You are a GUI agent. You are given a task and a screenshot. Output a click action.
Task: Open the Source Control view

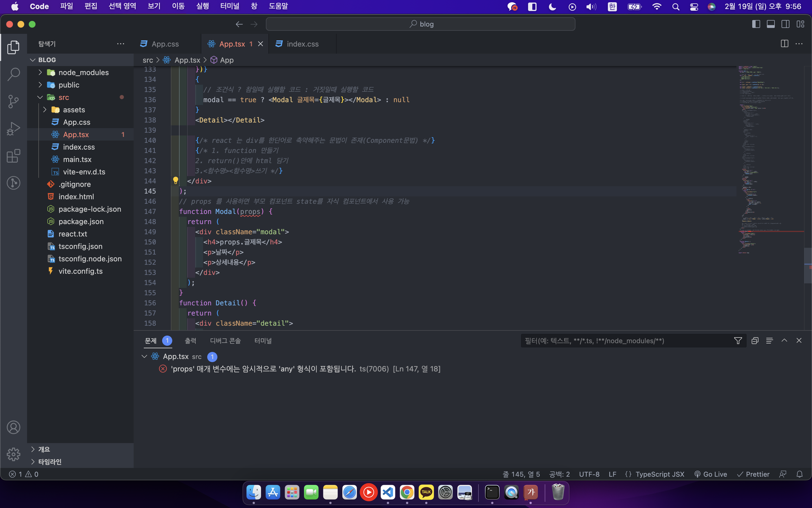[14, 101]
